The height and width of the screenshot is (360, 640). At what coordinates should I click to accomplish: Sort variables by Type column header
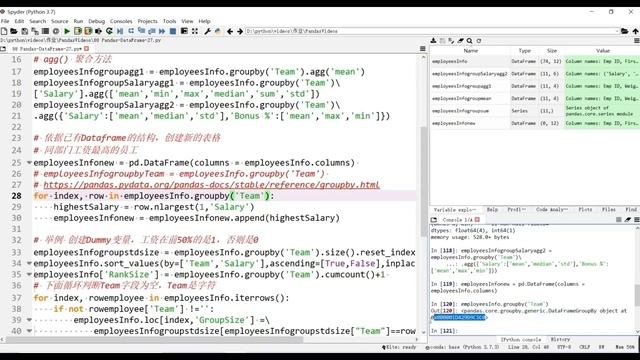[x=524, y=51]
